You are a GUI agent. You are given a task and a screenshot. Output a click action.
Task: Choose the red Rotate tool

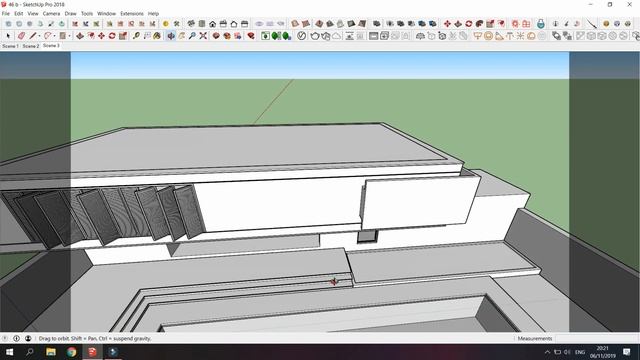click(112, 36)
